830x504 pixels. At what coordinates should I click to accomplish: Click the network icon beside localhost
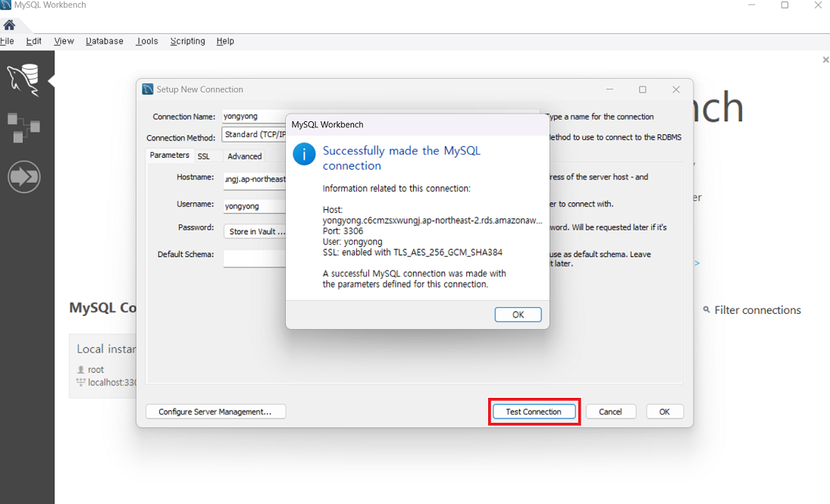[81, 382]
